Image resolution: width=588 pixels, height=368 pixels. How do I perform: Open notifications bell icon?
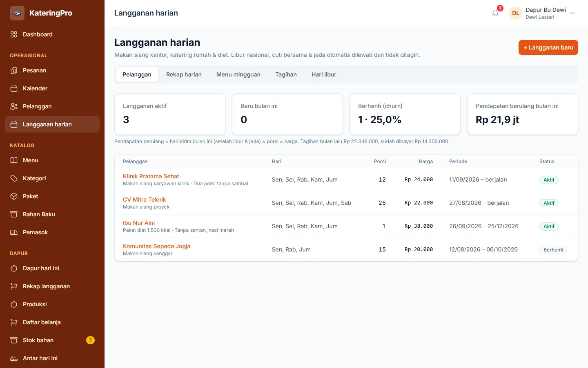(x=495, y=13)
